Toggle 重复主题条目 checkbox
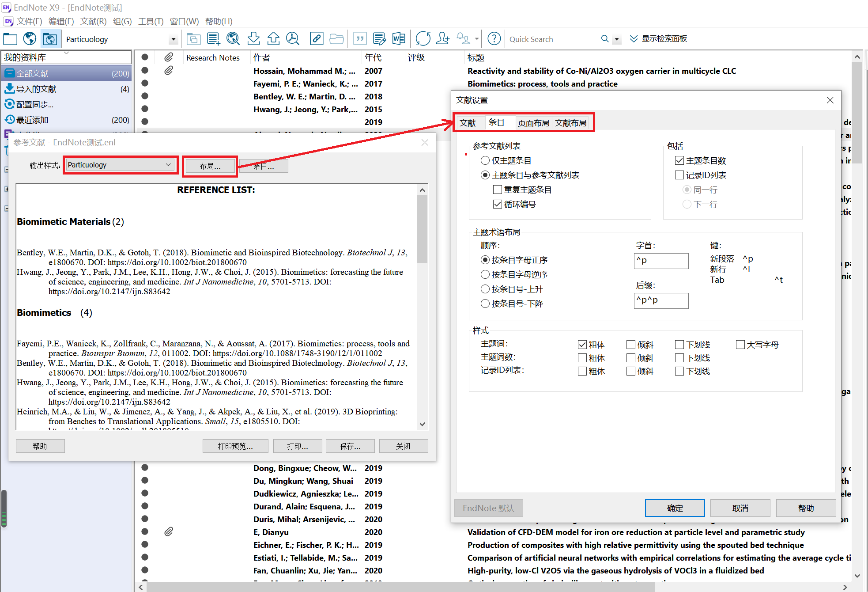This screenshot has height=592, width=868. click(x=498, y=190)
